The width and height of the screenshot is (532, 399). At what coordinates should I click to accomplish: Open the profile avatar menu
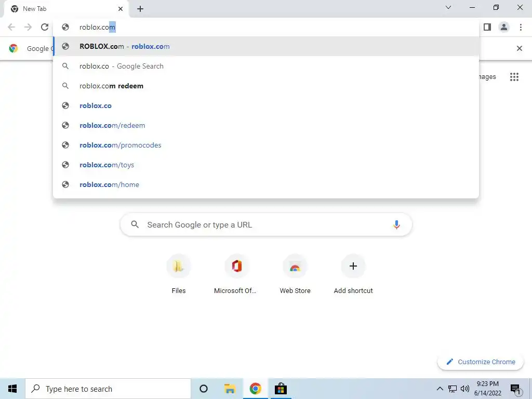tap(504, 27)
